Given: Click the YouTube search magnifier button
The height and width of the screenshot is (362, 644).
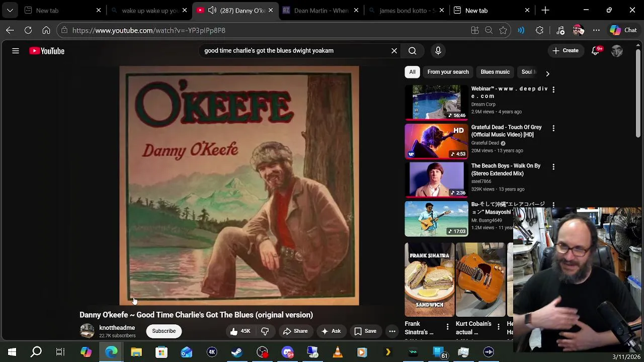Looking at the screenshot, I should [x=412, y=51].
